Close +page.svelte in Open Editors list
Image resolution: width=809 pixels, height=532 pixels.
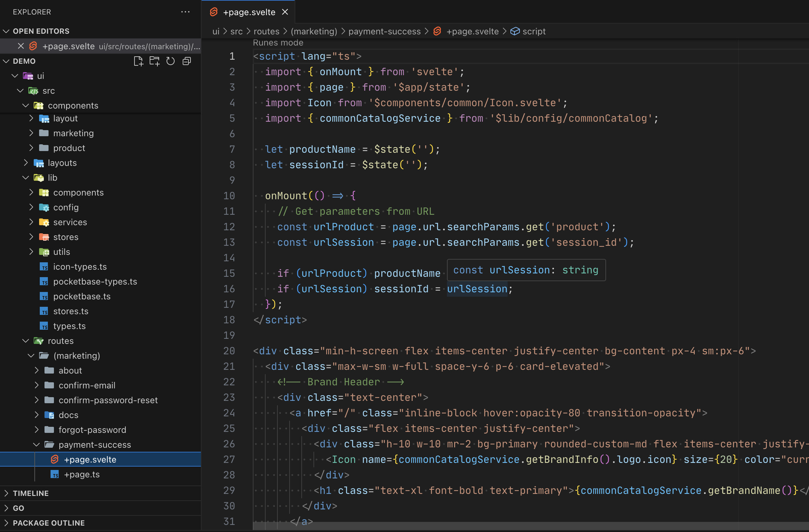pyautogui.click(x=21, y=46)
